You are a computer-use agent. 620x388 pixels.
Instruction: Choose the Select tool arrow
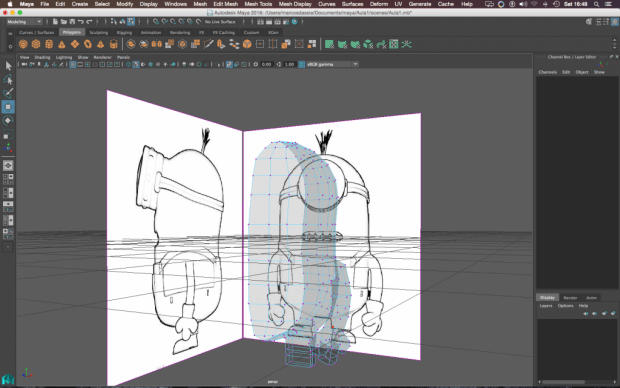coord(8,66)
